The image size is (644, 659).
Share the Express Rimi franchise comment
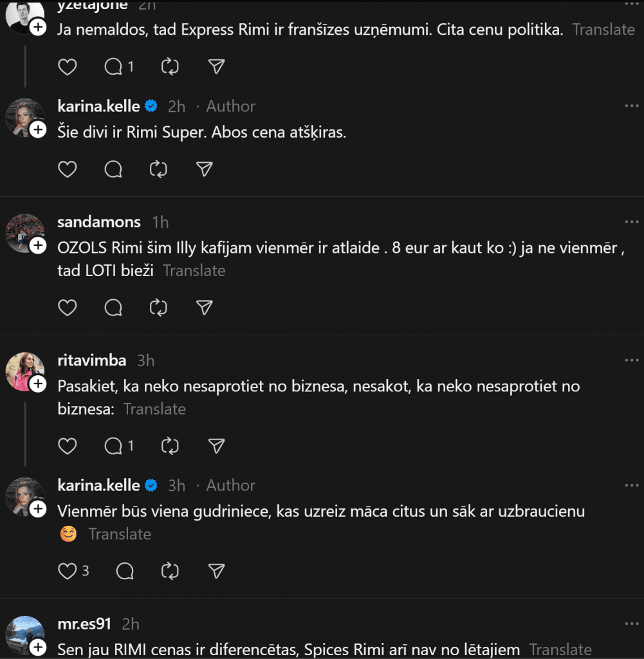pyautogui.click(x=217, y=66)
